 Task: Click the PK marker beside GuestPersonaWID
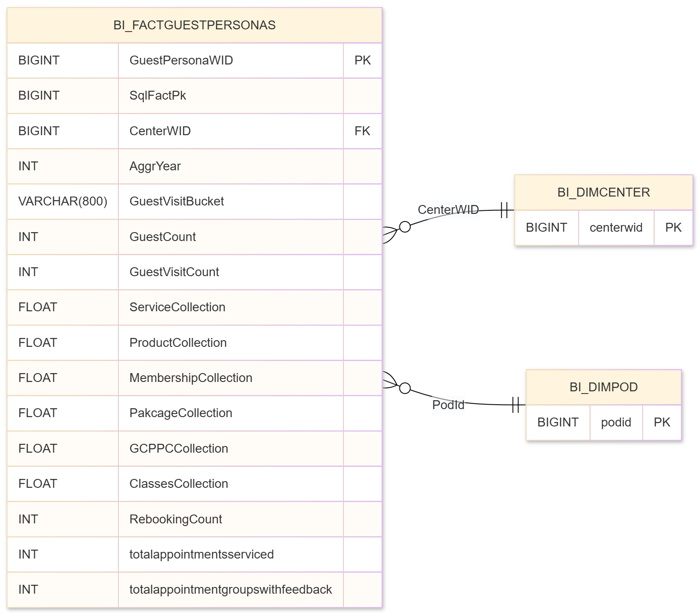pyautogui.click(x=362, y=60)
